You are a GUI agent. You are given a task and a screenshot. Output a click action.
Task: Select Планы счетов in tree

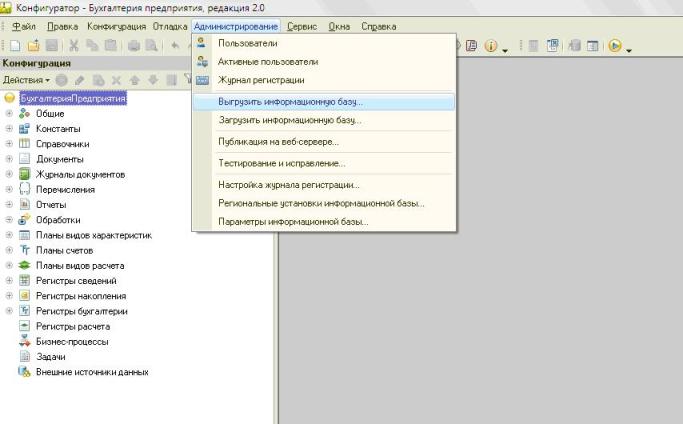(x=64, y=250)
